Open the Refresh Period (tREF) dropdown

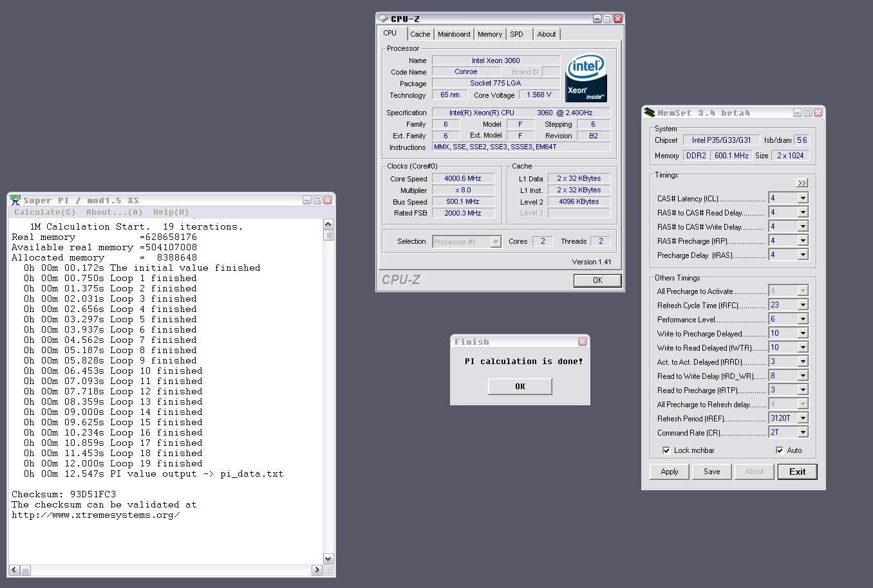tap(803, 418)
